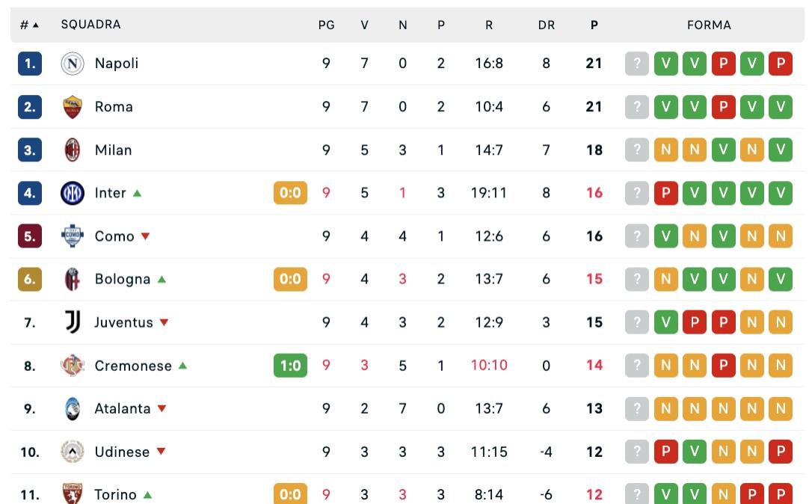Sort the table by the FORMA column
The width and height of the screenshot is (812, 504).
click(x=709, y=24)
